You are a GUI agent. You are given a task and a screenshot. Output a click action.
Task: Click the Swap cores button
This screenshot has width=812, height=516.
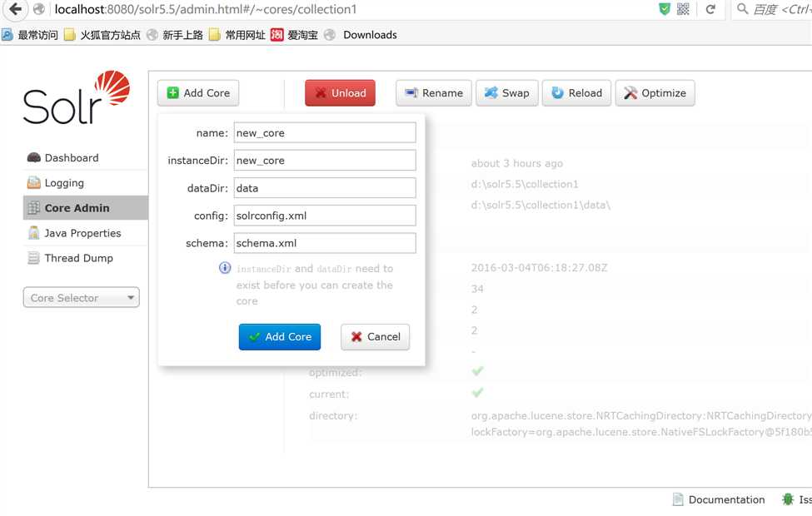point(507,93)
